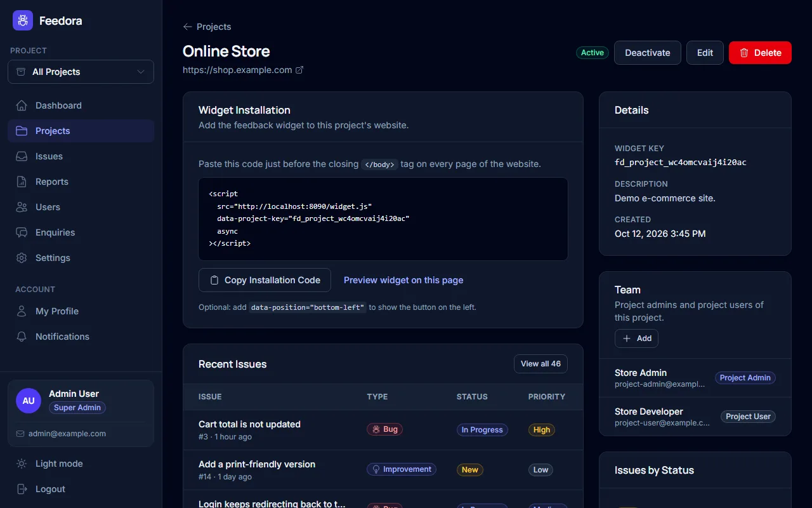Go to the Issues section
Viewport: 812px width, 508px height.
click(x=81, y=156)
